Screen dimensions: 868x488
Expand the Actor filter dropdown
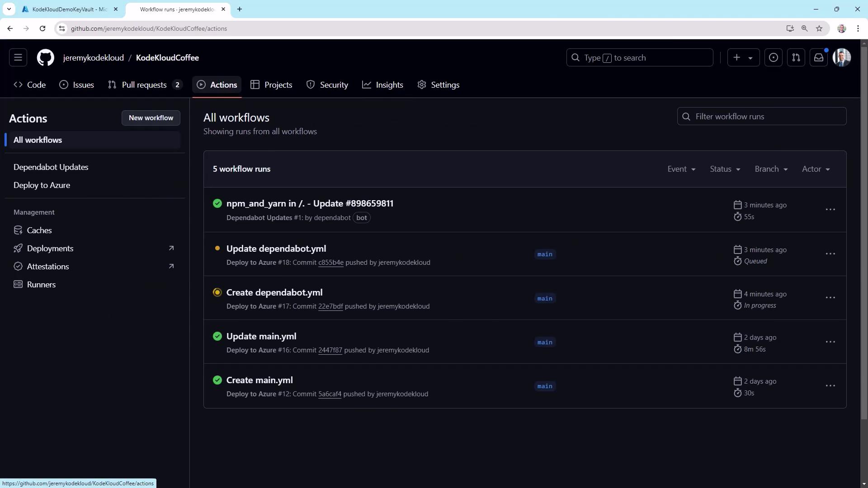(816, 169)
